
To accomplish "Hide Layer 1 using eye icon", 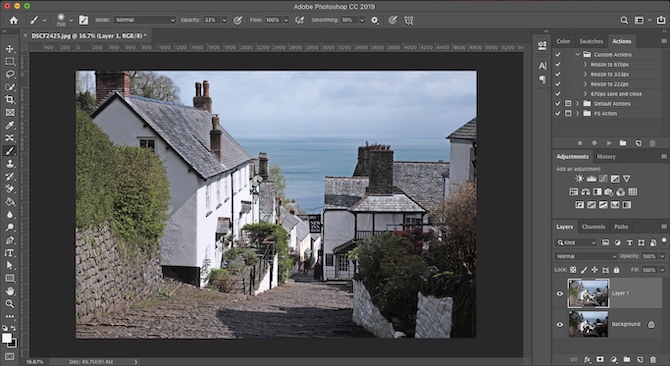I will [560, 293].
